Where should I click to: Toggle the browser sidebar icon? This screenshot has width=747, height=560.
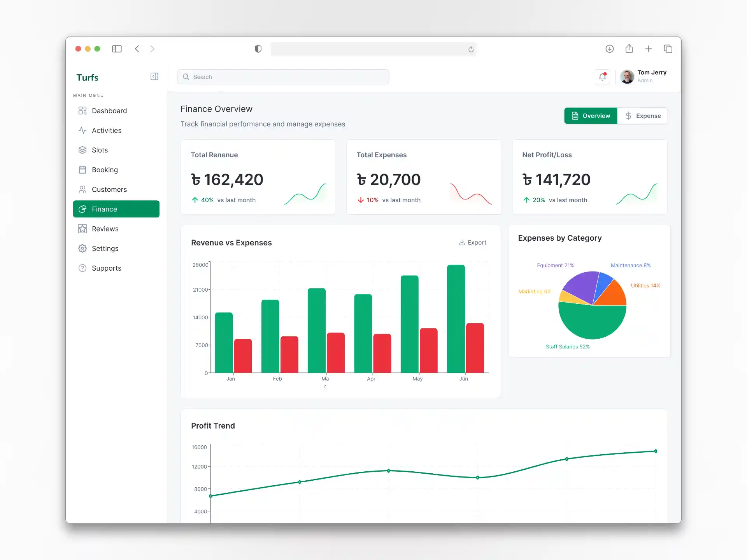click(117, 49)
